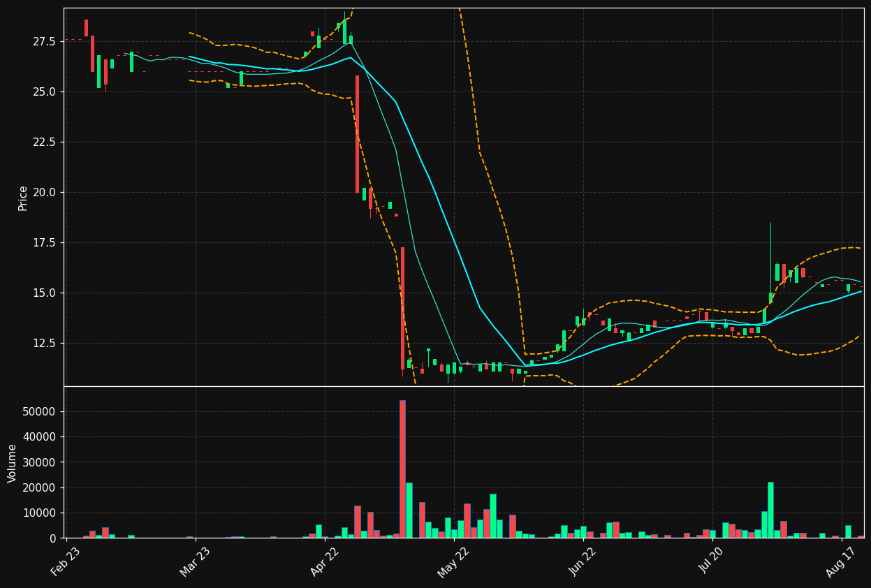871x588 pixels.
Task: Click the Price axis title
Action: [x=23, y=198]
